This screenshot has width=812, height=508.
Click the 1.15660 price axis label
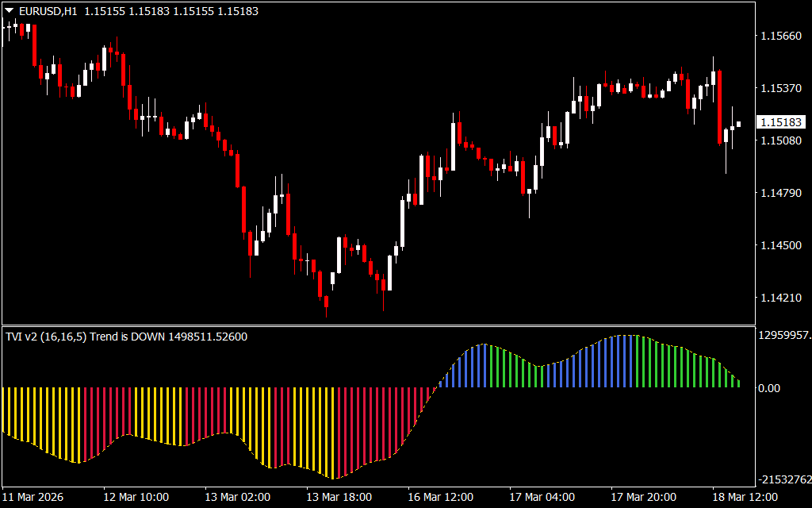pos(780,36)
